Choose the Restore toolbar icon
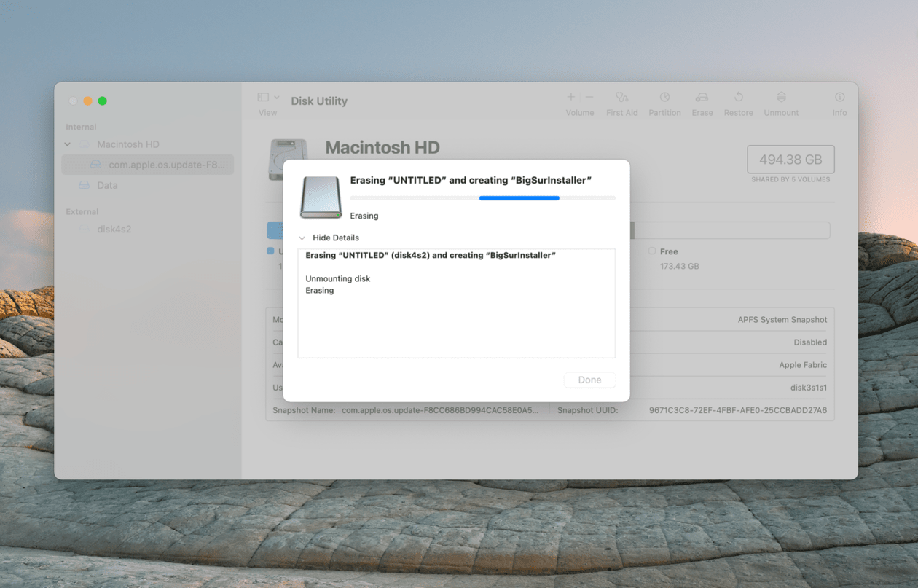 (738, 97)
